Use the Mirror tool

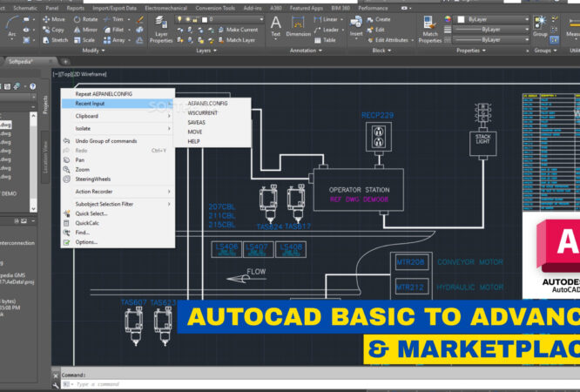pyautogui.click(x=85, y=30)
